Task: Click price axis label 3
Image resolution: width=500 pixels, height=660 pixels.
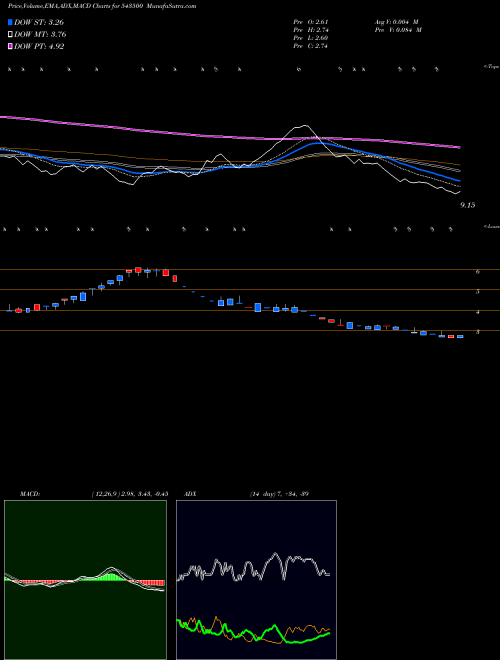Action: coord(478,332)
